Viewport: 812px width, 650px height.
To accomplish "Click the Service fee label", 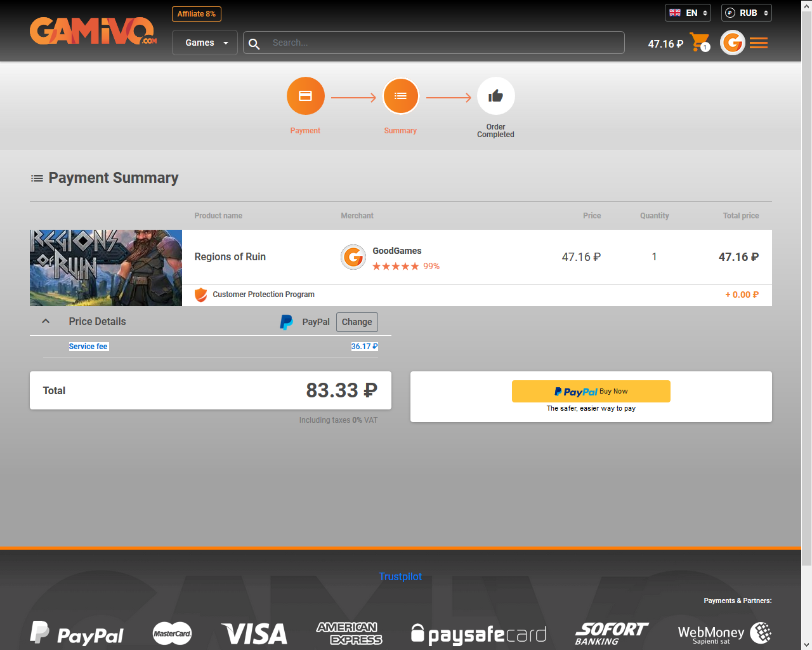I will coord(88,347).
